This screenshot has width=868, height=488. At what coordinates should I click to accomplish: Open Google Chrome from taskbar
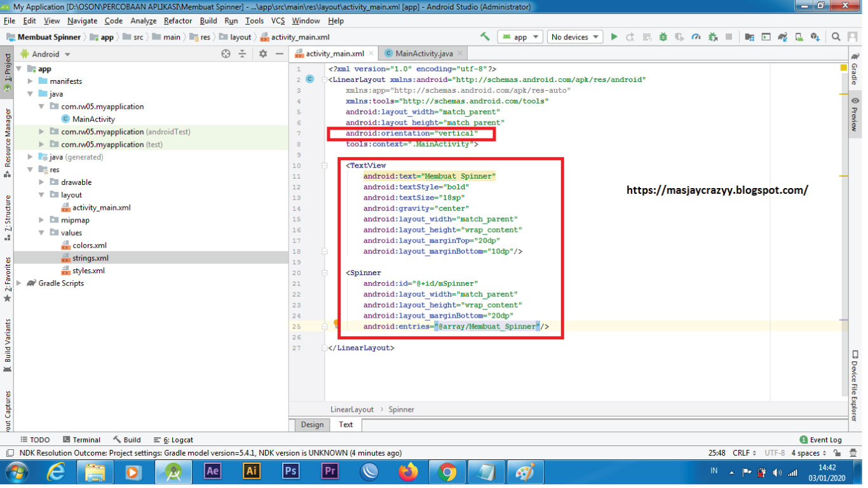tap(447, 472)
